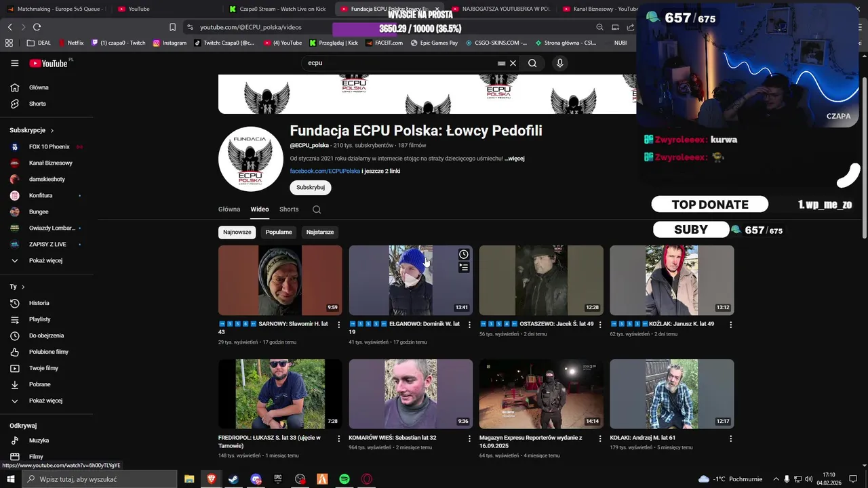Screen dimensions: 868x488
Task: Open Opera GX from taskbar
Action: 367,479
